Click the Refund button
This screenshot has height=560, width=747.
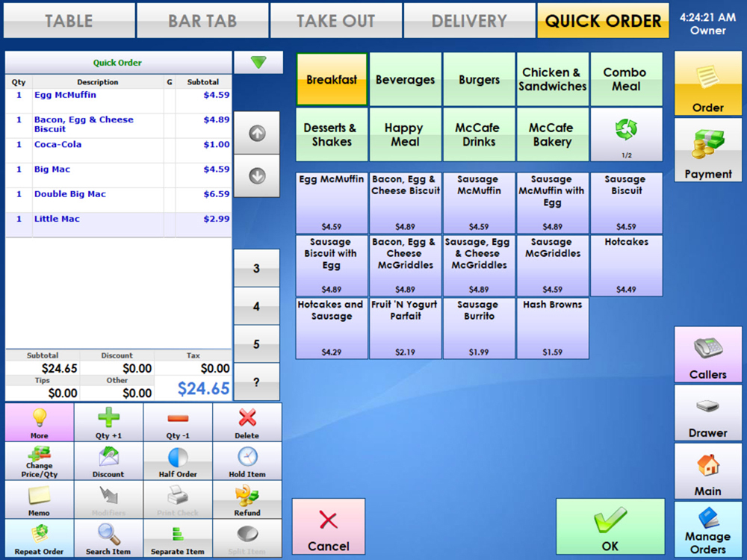click(247, 500)
